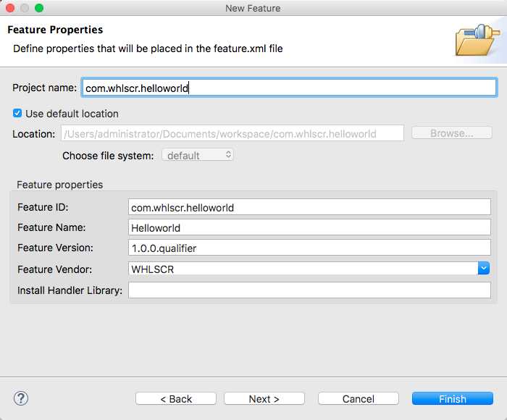Focus the Project name field
The height and width of the screenshot is (420, 507).
[289, 88]
